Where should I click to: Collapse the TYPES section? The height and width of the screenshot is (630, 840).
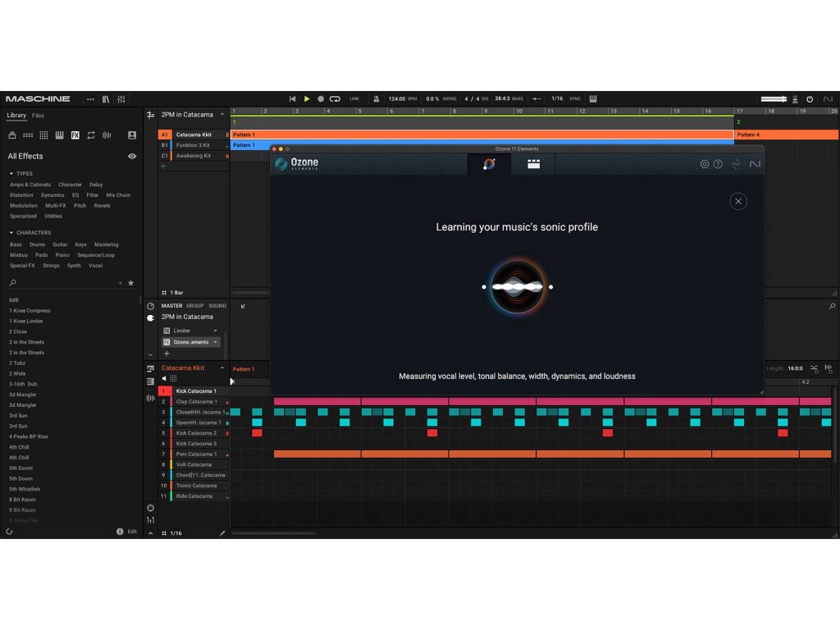point(11,174)
